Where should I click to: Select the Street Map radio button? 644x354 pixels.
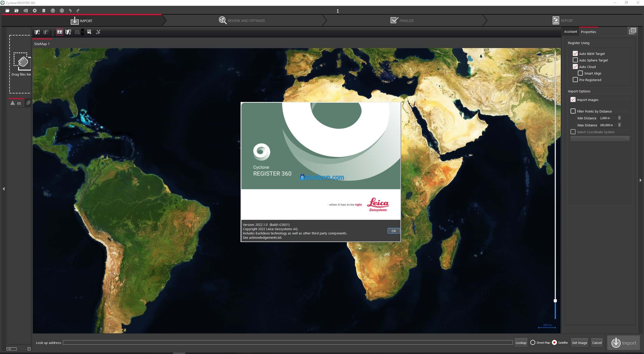point(533,342)
